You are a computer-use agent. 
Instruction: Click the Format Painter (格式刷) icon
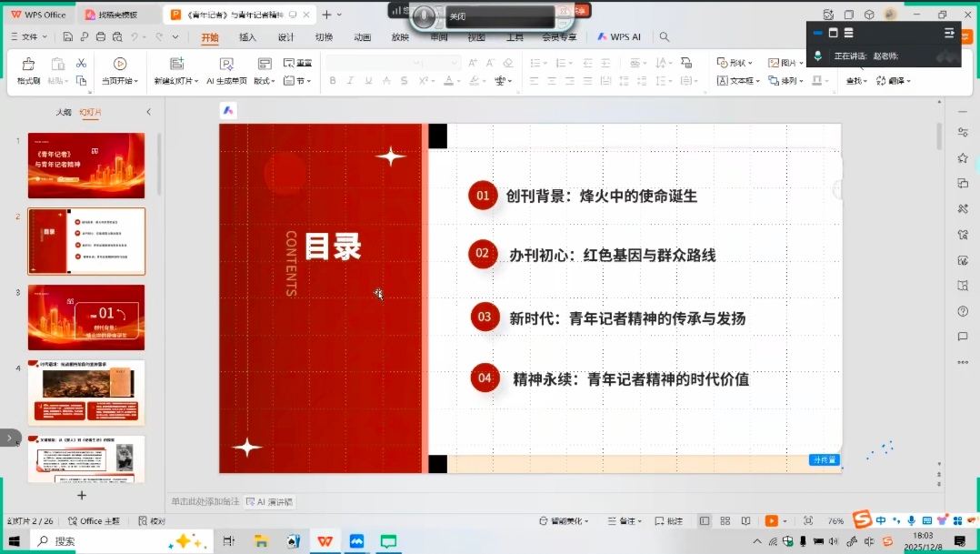click(28, 64)
